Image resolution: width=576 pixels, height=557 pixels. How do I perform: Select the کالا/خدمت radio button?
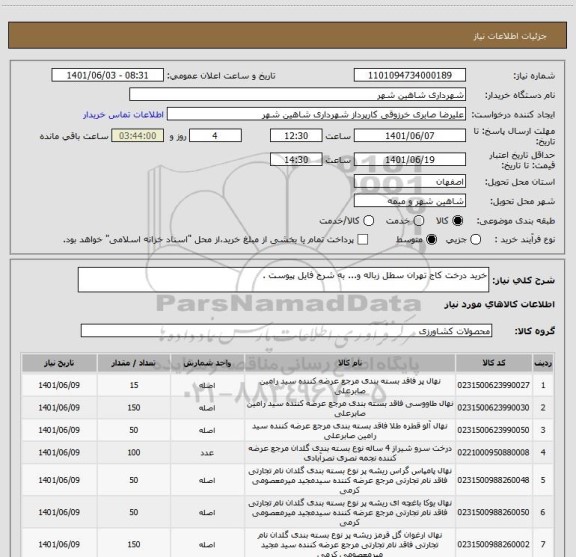pyautogui.click(x=368, y=221)
